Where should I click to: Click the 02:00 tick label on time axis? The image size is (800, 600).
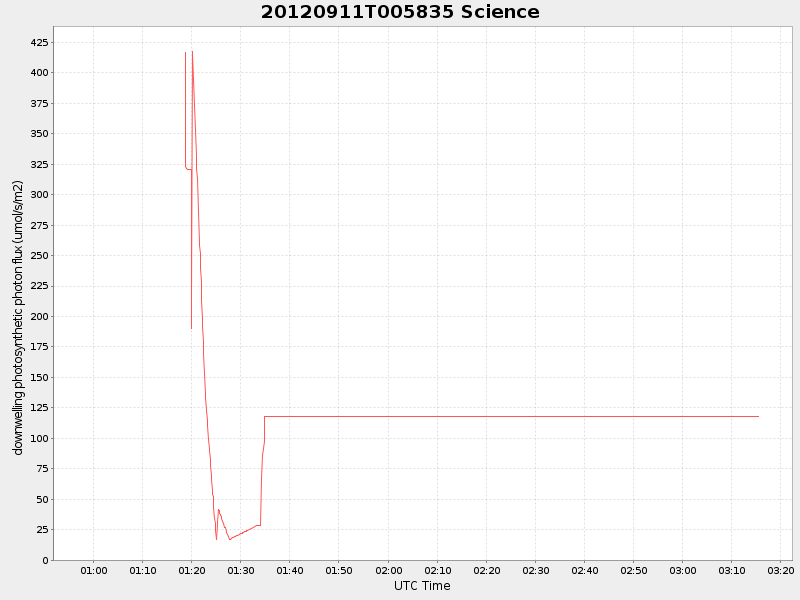[388, 570]
